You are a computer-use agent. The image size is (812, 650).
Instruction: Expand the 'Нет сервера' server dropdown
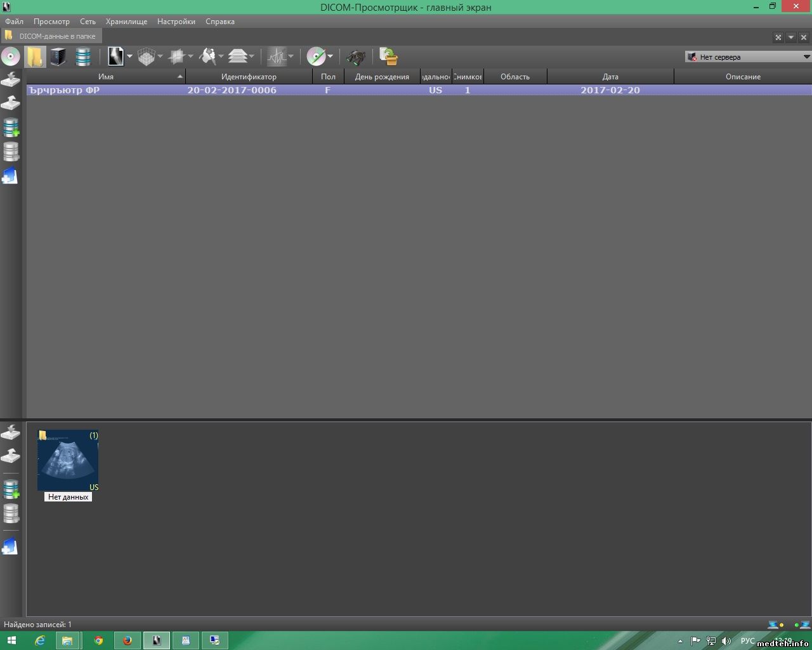[x=806, y=57]
